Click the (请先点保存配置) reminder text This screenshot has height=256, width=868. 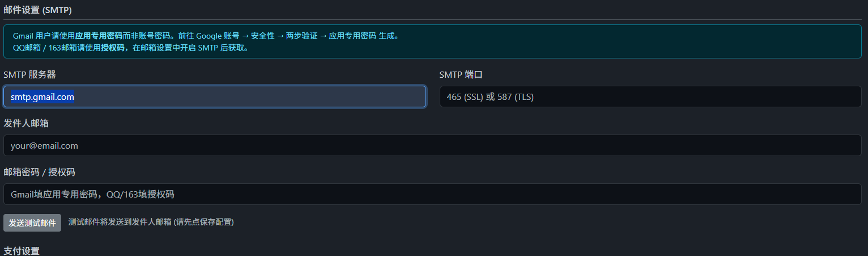pyautogui.click(x=204, y=222)
